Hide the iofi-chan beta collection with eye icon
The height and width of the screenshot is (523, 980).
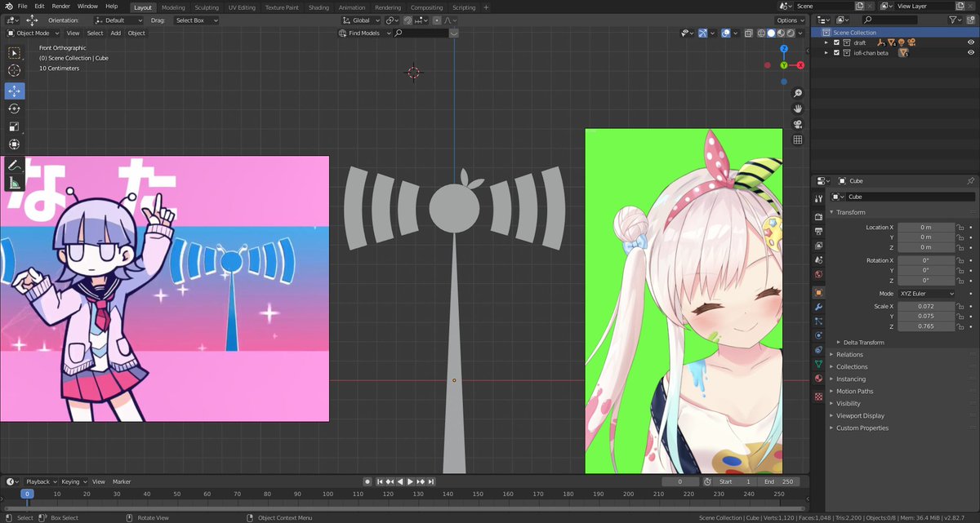click(x=970, y=53)
